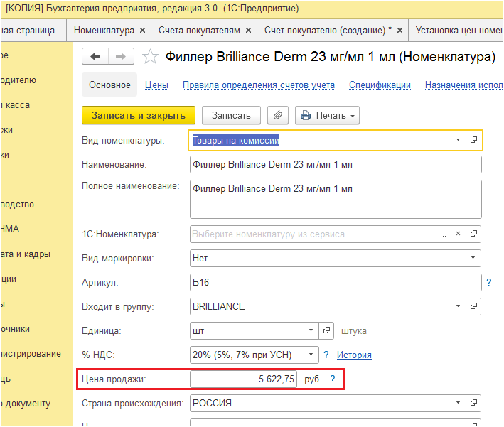Switch to Счета покупателям tab
This screenshot has height=427, width=504.
tap(200, 31)
